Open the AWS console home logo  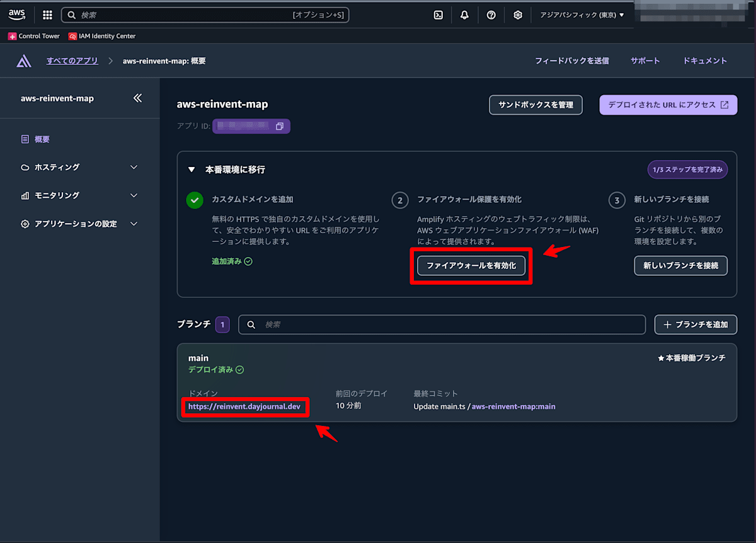16,14
